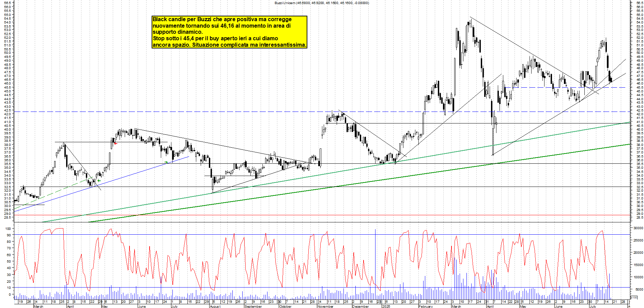Click the 'November' month label
The width and height of the screenshot is (644, 308).
point(325,306)
